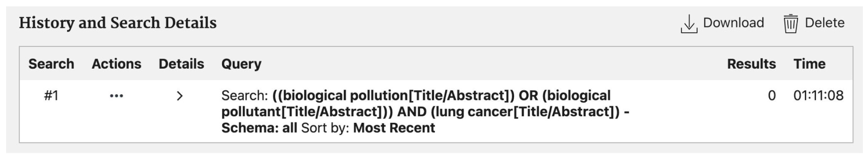Image resolution: width=868 pixels, height=159 pixels.
Task: Click the History and Search Details heading
Action: tap(118, 23)
